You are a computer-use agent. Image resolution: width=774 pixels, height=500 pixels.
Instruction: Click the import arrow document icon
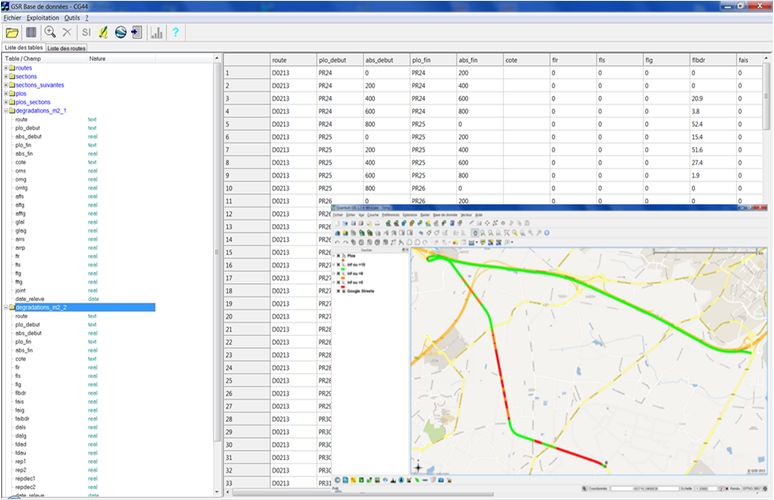click(x=136, y=33)
